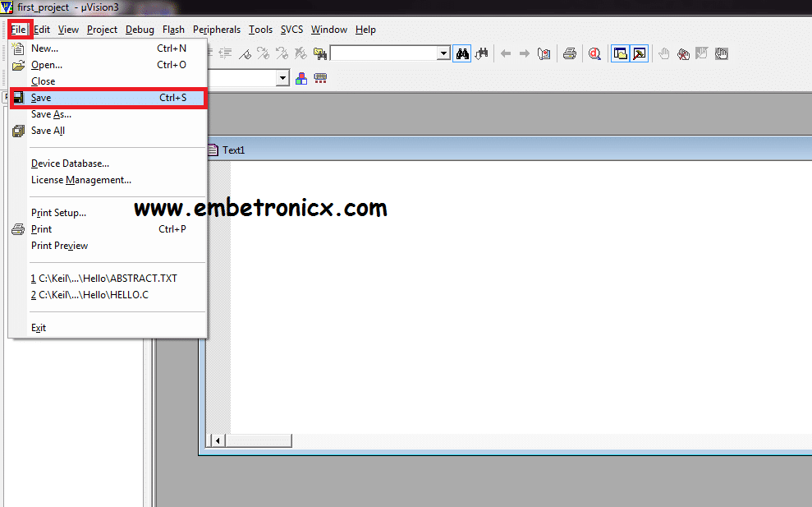This screenshot has width=812, height=507.
Task: Choose Save All menu entry
Action: point(108,131)
